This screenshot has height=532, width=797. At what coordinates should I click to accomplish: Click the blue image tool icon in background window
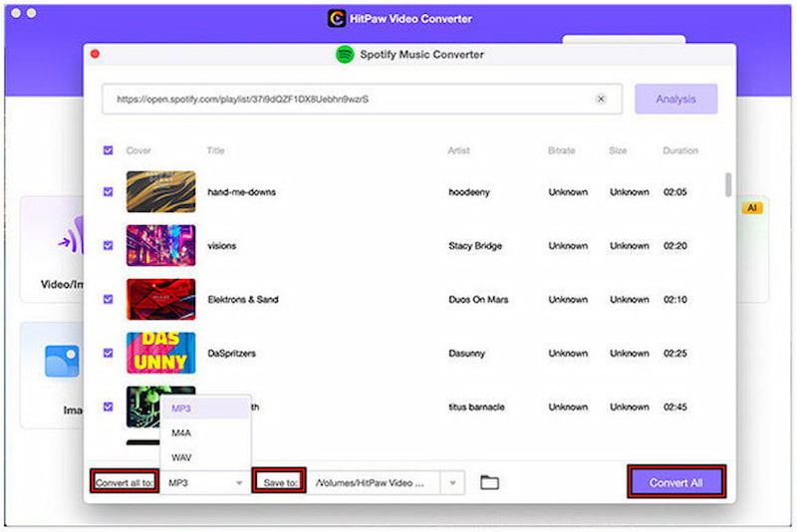tap(62, 361)
